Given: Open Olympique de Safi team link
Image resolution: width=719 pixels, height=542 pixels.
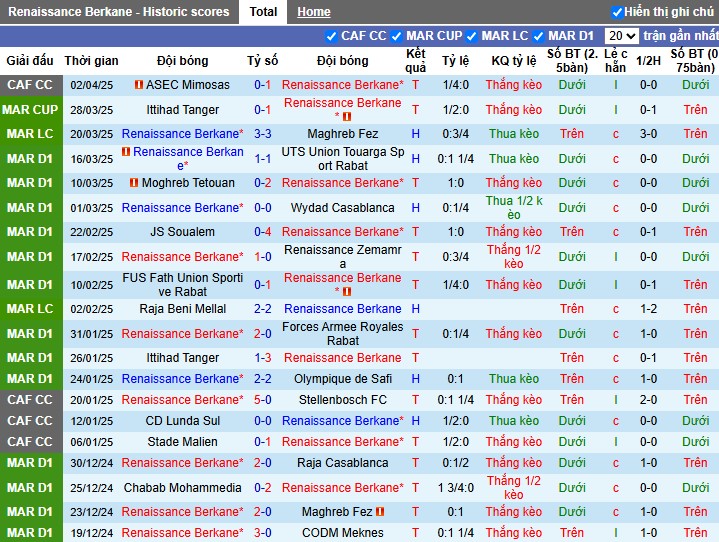Looking at the screenshot, I should 343,379.
